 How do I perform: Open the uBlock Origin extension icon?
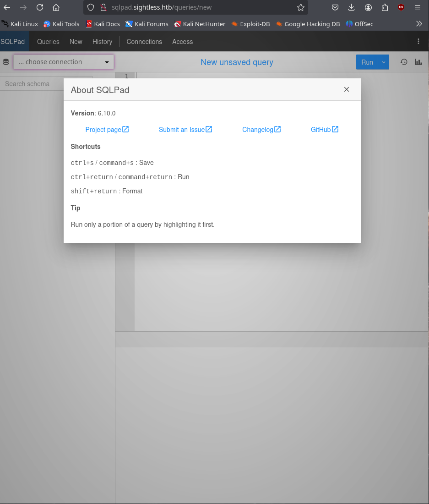pyautogui.click(x=401, y=7)
